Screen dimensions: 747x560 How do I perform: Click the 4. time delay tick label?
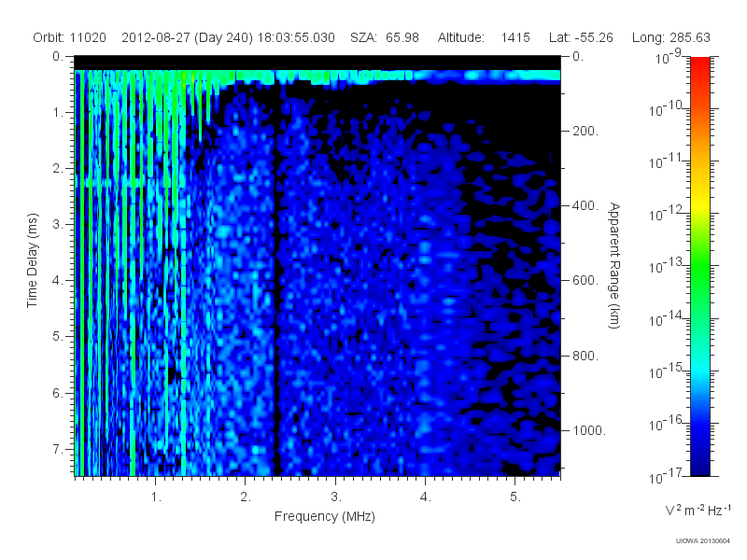click(57, 281)
